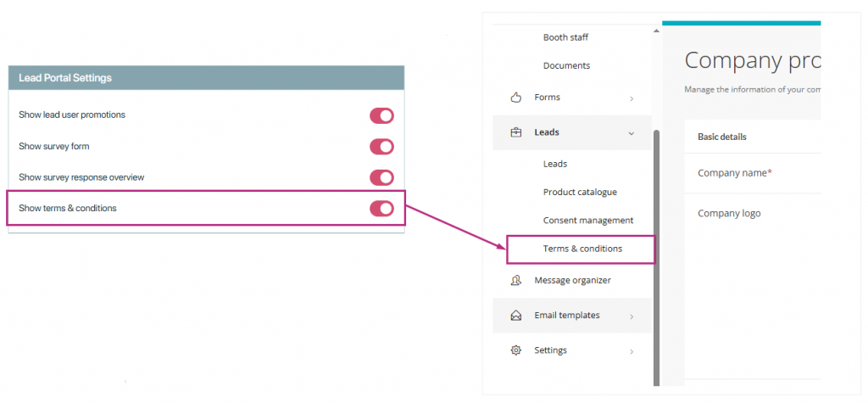Select Booth staff in sidebar
This screenshot has width=868, height=403.
565,37
